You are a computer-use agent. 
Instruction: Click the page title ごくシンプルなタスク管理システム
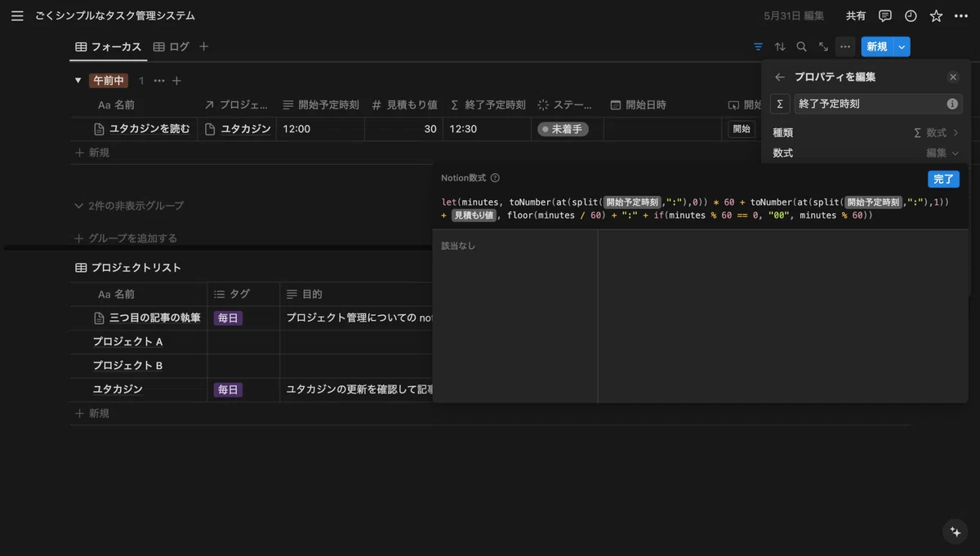point(115,16)
